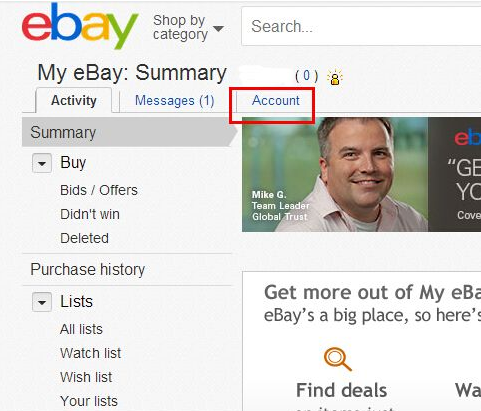Open Purchase history
Screen dimensions: 481x411
pyautogui.click(x=88, y=269)
